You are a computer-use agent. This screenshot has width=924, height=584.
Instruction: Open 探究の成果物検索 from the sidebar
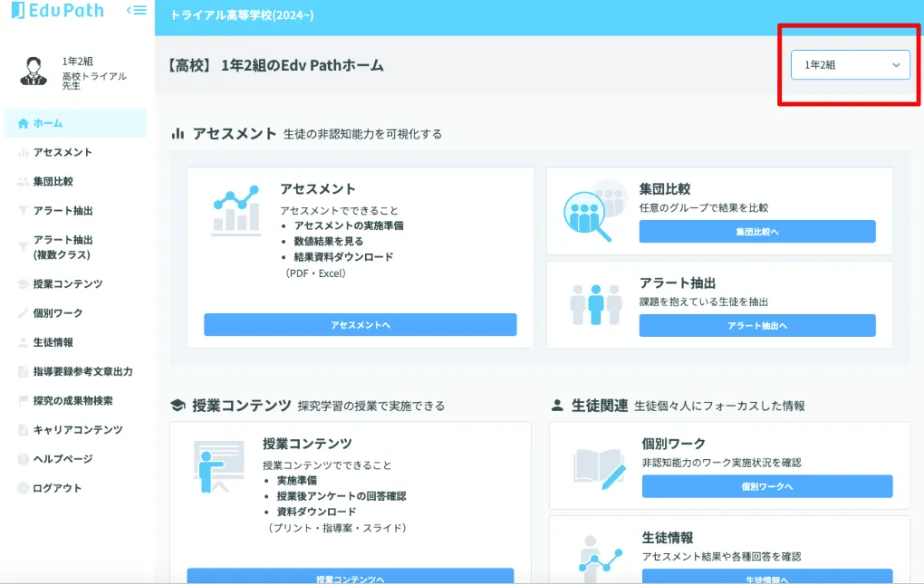click(75, 400)
